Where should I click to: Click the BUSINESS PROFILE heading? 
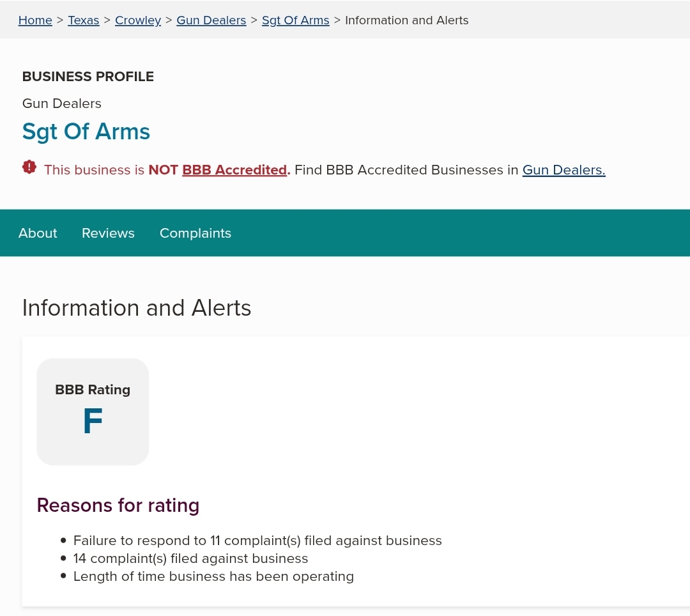tap(88, 77)
